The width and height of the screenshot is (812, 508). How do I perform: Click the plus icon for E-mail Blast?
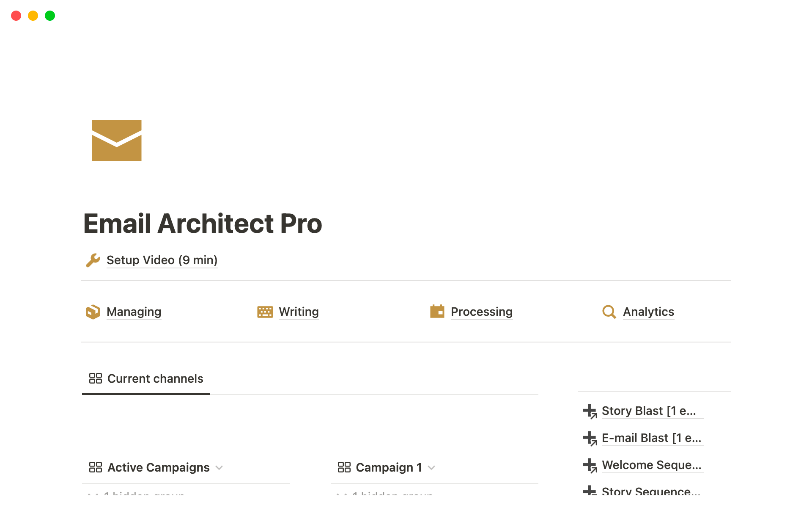(x=590, y=438)
